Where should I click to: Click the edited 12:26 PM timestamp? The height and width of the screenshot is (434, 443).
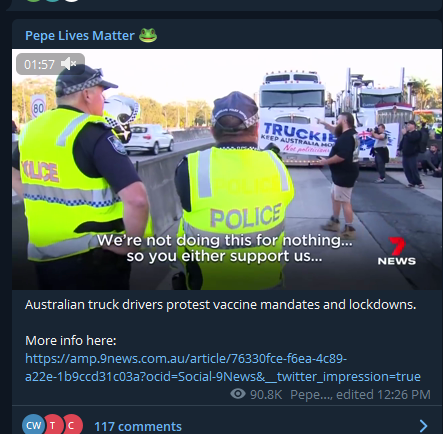(383, 395)
